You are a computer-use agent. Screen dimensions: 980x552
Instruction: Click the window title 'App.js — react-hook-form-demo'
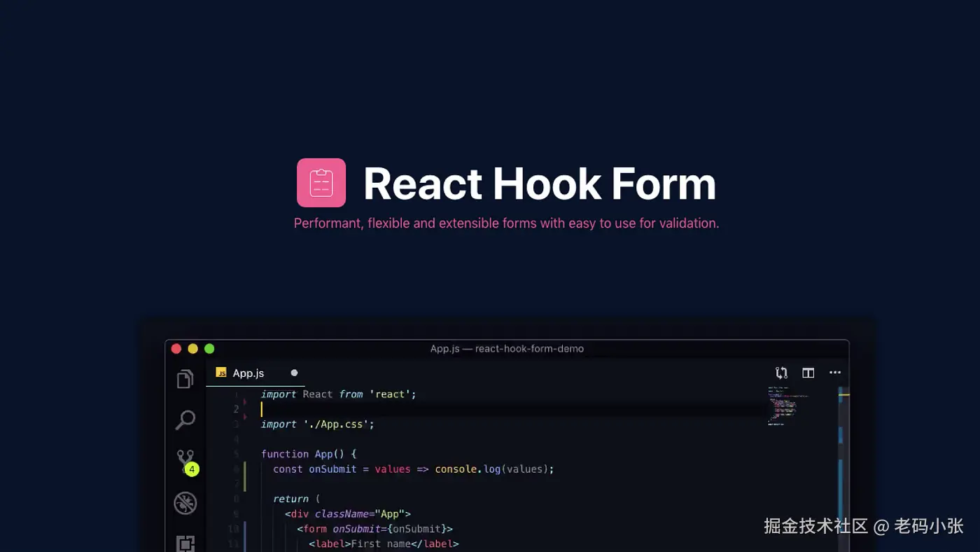(507, 348)
